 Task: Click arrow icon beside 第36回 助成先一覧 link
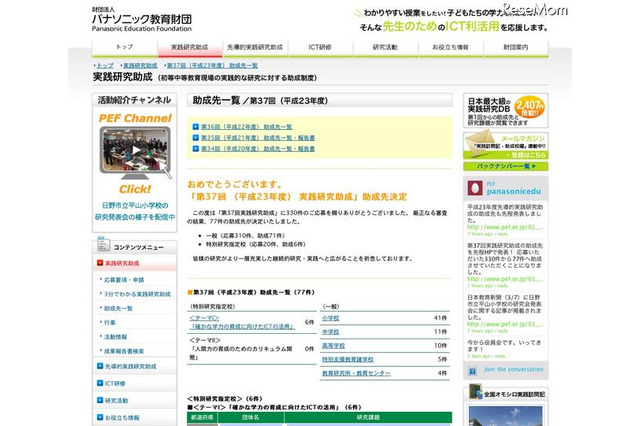click(x=196, y=126)
